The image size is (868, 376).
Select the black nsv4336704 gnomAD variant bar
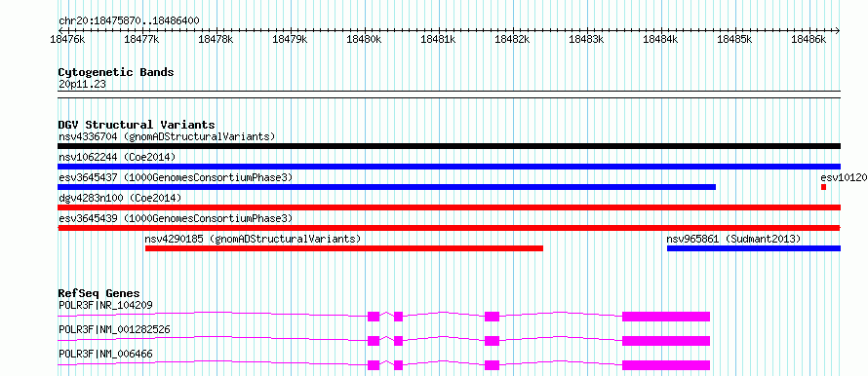[449, 146]
